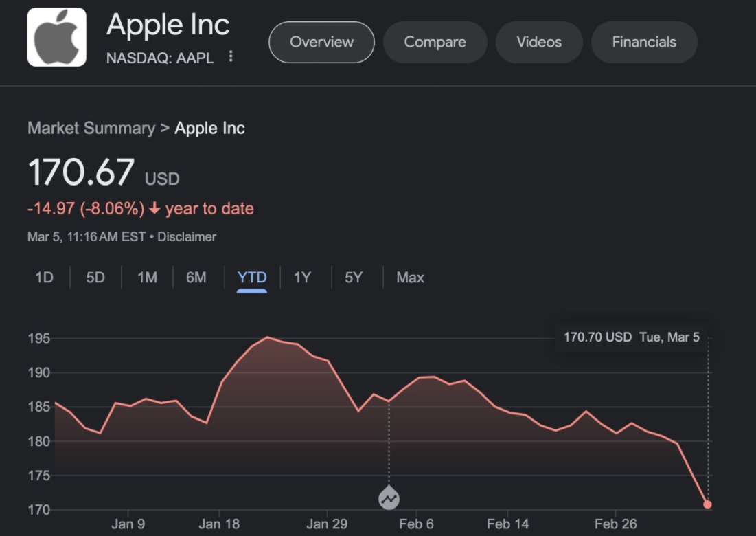The height and width of the screenshot is (536, 756).
Task: Show the 6M price range
Action: coord(196,278)
